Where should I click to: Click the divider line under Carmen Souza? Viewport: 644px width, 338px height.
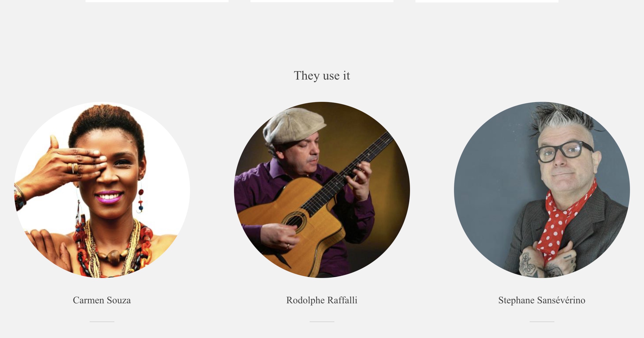[102, 321]
